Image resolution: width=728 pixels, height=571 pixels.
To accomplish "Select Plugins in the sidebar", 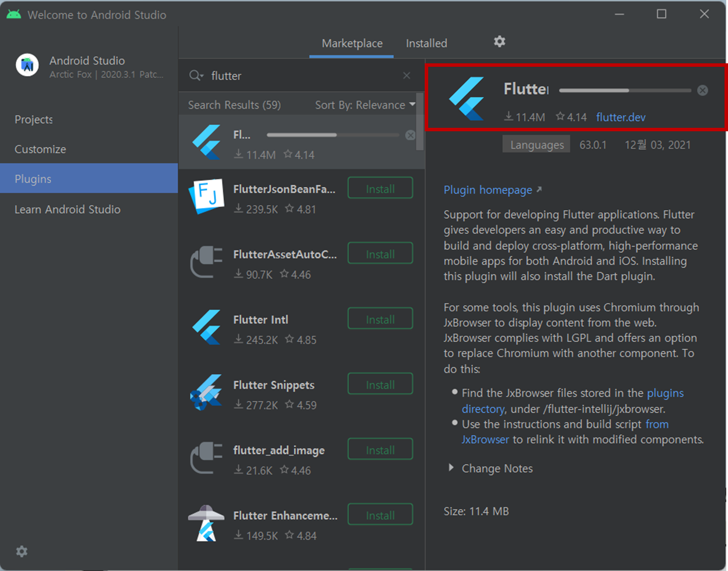I will (89, 179).
